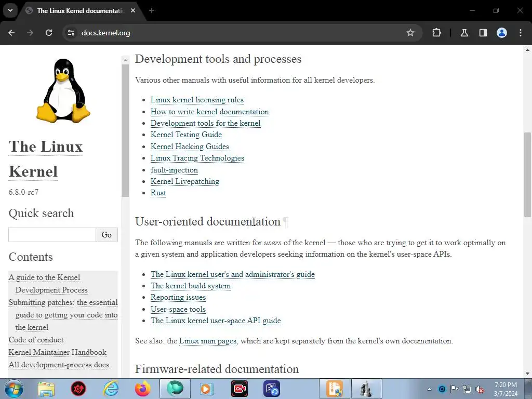Click the muted volume tray icon
Viewport: 532px width, 399px height.
pyautogui.click(x=480, y=389)
